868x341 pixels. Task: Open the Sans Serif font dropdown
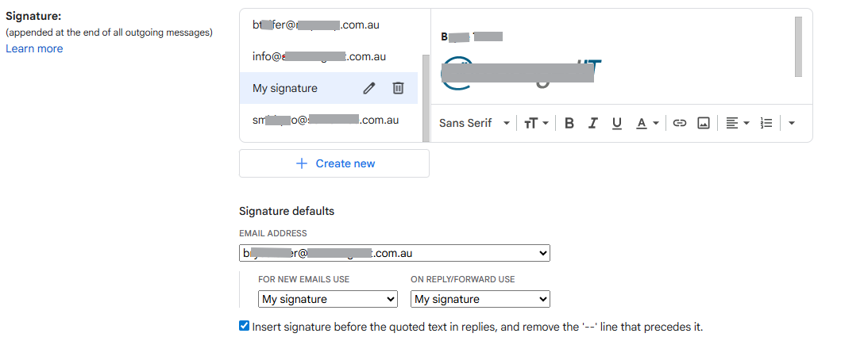click(474, 123)
